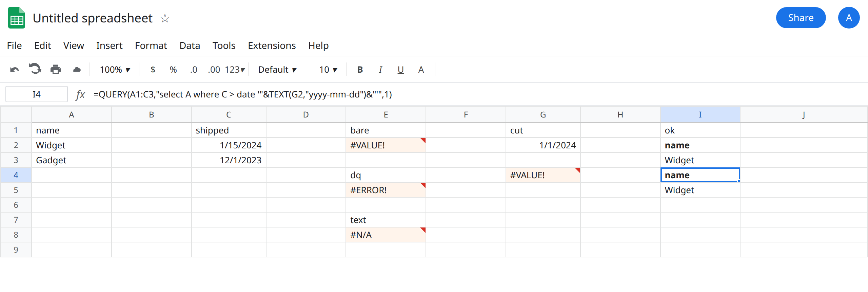This screenshot has width=868, height=292.
Task: Select bold name cell in I2
Action: coord(700,145)
